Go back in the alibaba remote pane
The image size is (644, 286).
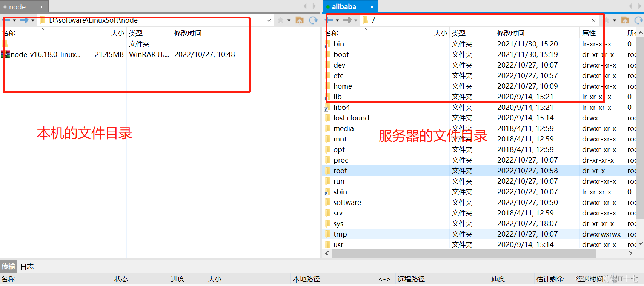(330, 20)
